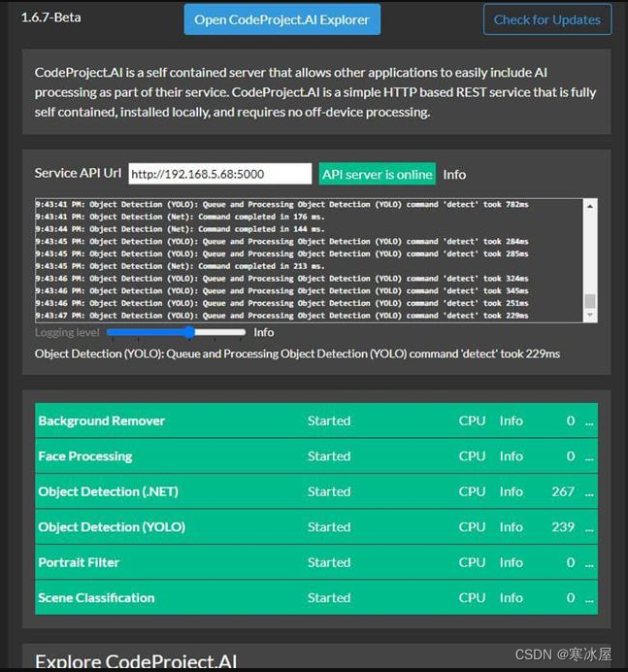Adjust the Logging level slider
The width and height of the screenshot is (628, 672).
coord(176,332)
